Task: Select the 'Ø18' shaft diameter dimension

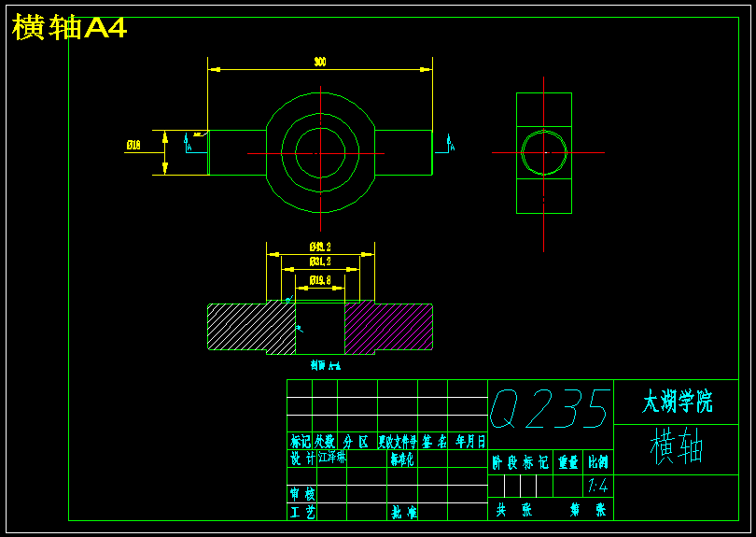Action: click(133, 145)
